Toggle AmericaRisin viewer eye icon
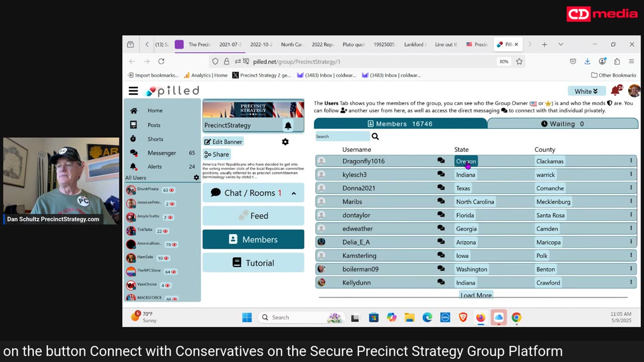Image resolution: width=644 pixels, height=362 pixels. 175,244
